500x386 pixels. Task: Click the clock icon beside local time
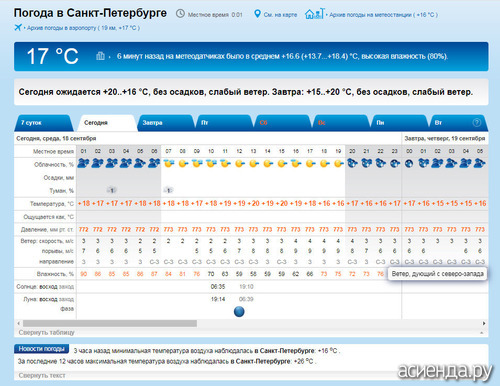click(180, 14)
